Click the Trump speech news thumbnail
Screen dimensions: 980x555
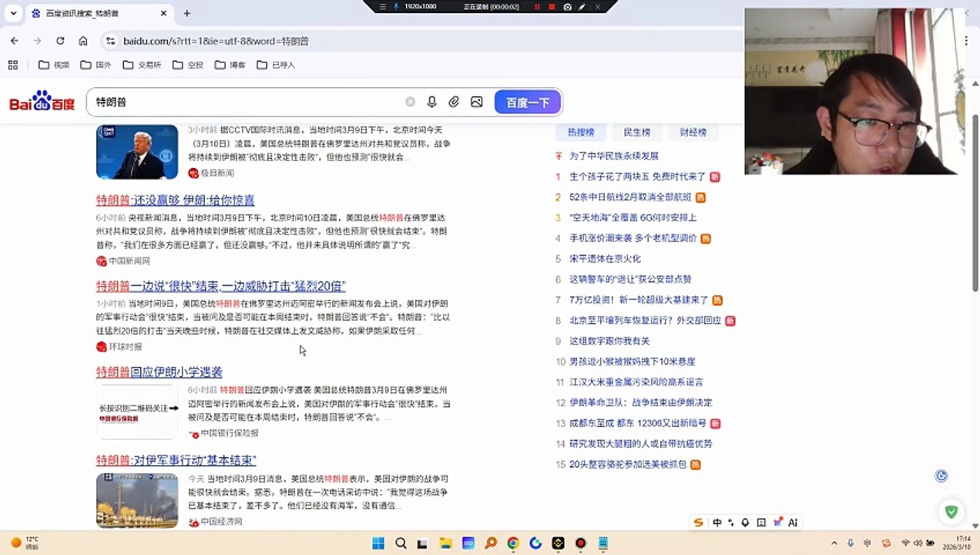tap(137, 152)
